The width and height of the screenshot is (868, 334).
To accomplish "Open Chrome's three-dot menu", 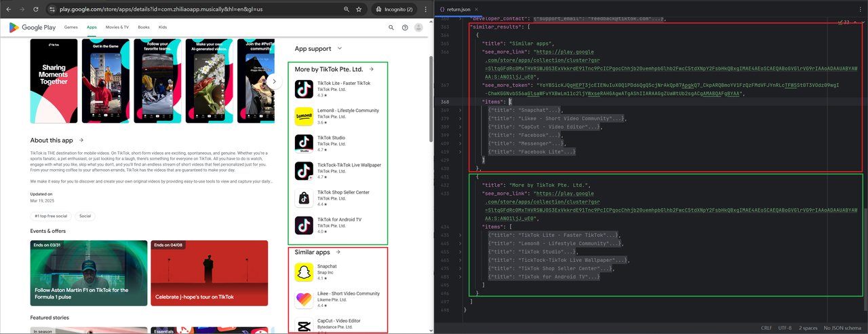I will click(x=427, y=10).
